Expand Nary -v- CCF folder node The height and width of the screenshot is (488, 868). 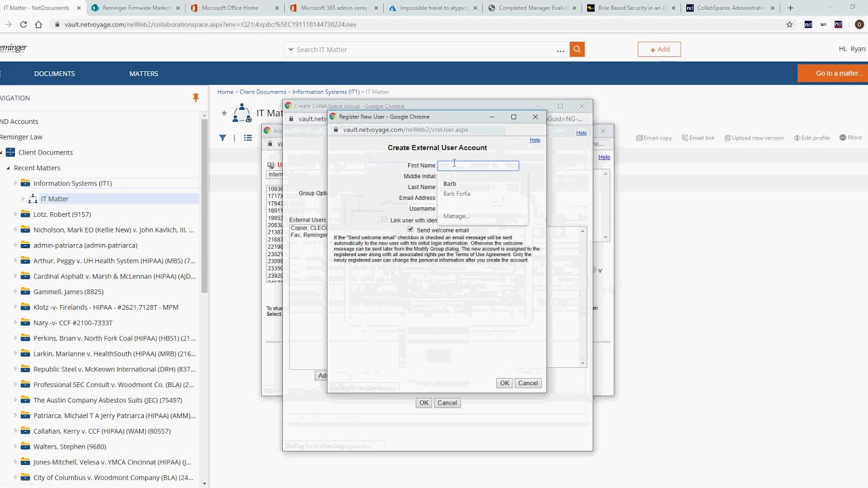(x=16, y=323)
